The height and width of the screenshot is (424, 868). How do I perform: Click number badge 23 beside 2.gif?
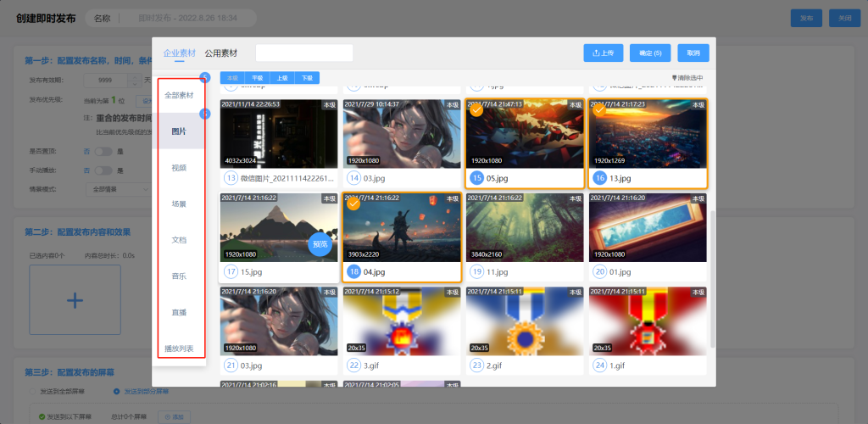(x=476, y=365)
